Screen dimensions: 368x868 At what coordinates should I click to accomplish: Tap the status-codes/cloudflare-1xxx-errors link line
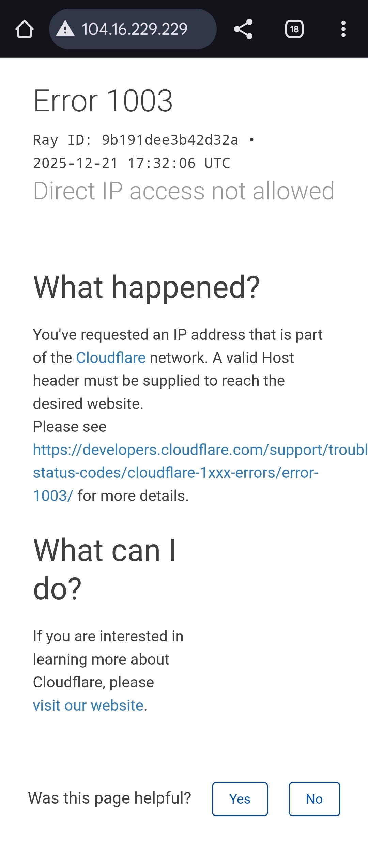[x=176, y=473]
